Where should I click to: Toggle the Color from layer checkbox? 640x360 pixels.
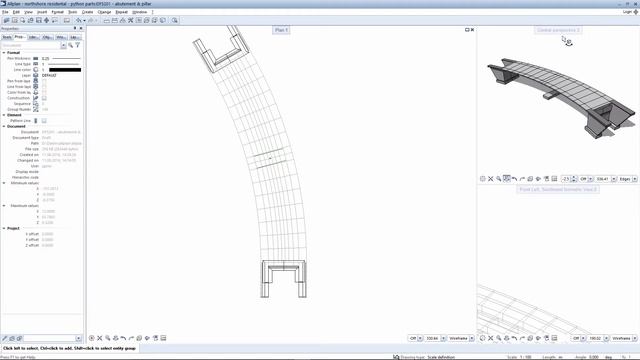pos(44,93)
